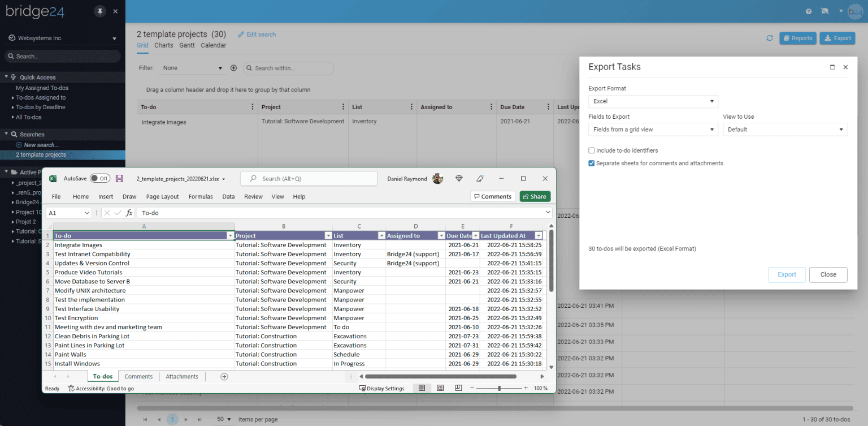Image resolution: width=868 pixels, height=426 pixels.
Task: Check the Include to-do identifiers checkbox
Action: coord(592,150)
